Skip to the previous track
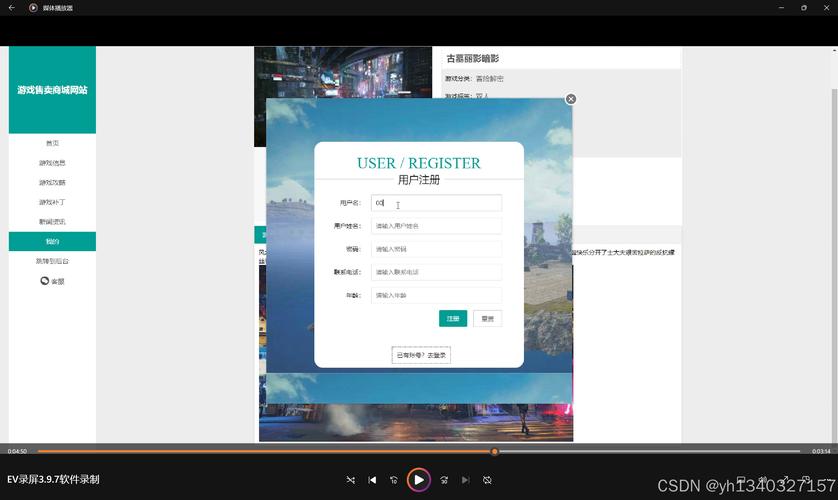Image resolution: width=838 pixels, height=500 pixels. click(x=372, y=480)
